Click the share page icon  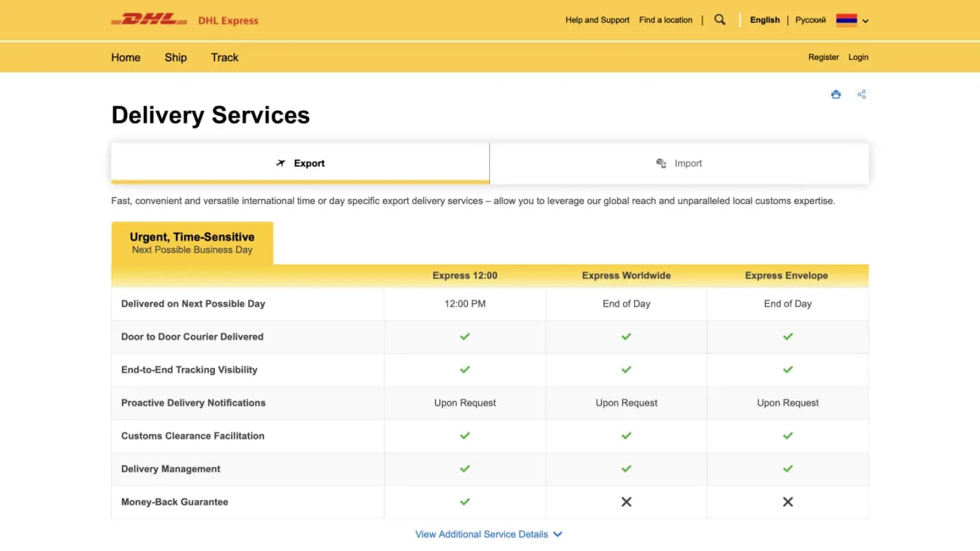[861, 94]
